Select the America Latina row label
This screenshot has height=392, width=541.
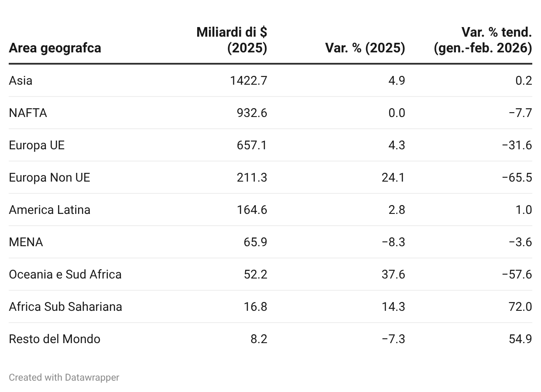click(50, 210)
